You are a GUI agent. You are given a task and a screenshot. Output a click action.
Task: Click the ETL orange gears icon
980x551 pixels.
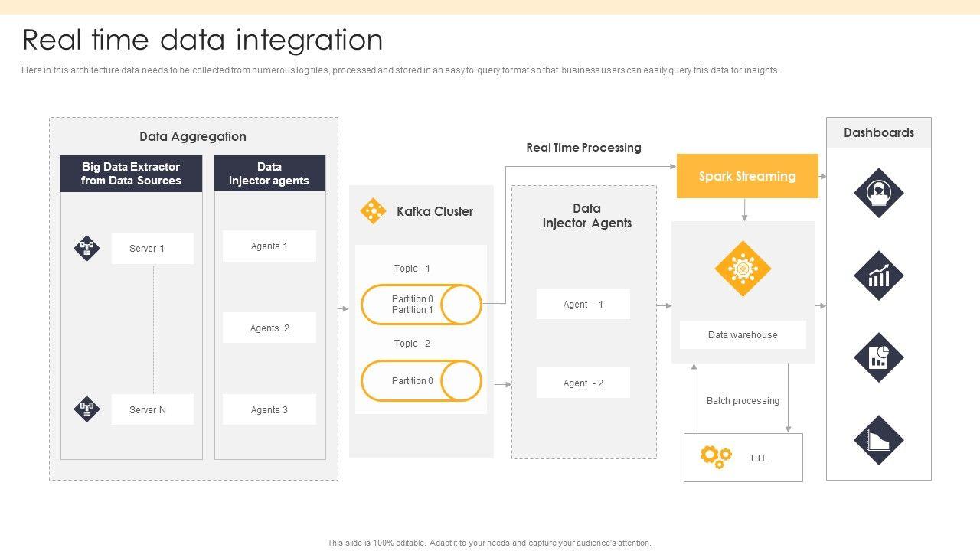coord(716,457)
